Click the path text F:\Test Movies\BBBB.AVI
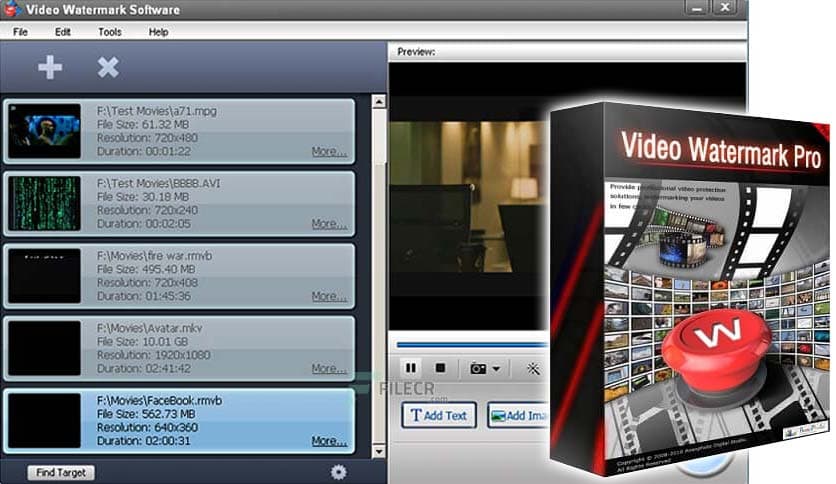Screen dimensions: 836x484 pyautogui.click(x=158, y=183)
